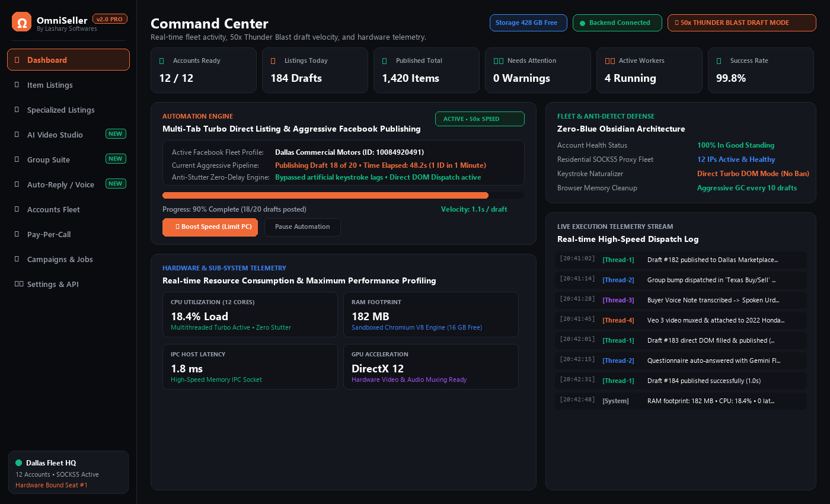Click the GPU Acceleration DirectX 12 card

[x=431, y=367]
